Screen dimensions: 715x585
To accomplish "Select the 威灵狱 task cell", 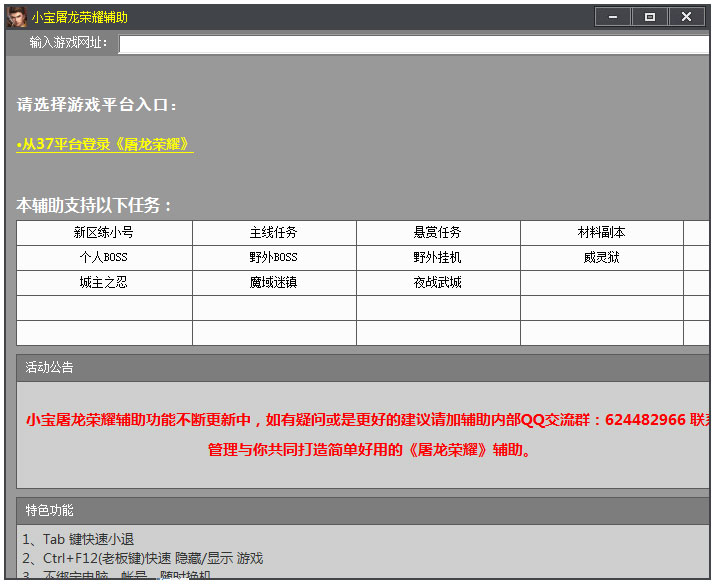I will coord(602,257).
